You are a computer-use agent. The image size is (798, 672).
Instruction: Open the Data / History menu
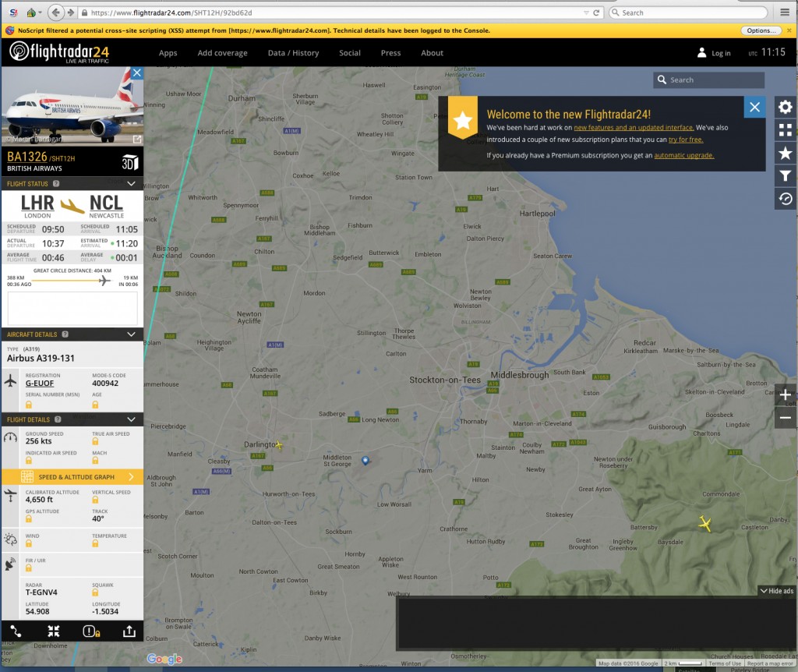pyautogui.click(x=294, y=53)
